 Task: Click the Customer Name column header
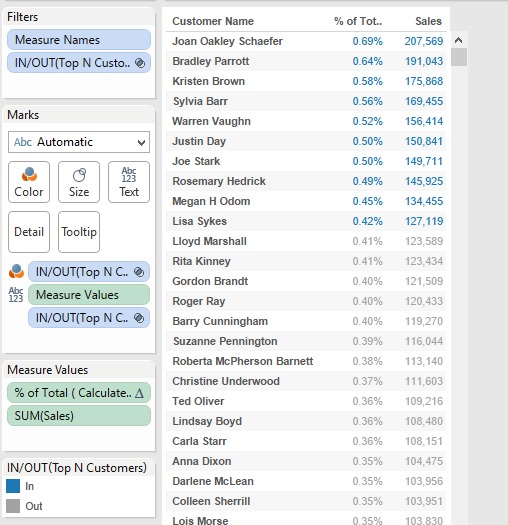[213, 21]
